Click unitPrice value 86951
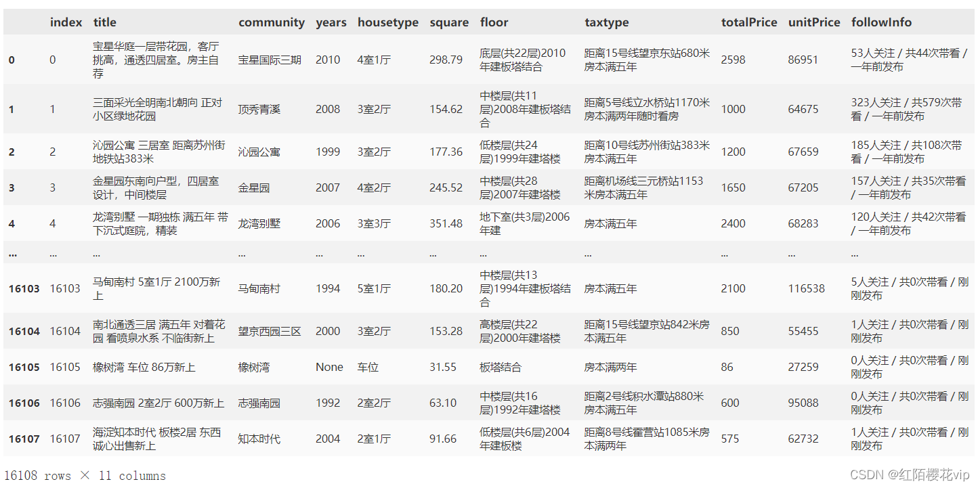This screenshot has width=980, height=488. click(803, 60)
